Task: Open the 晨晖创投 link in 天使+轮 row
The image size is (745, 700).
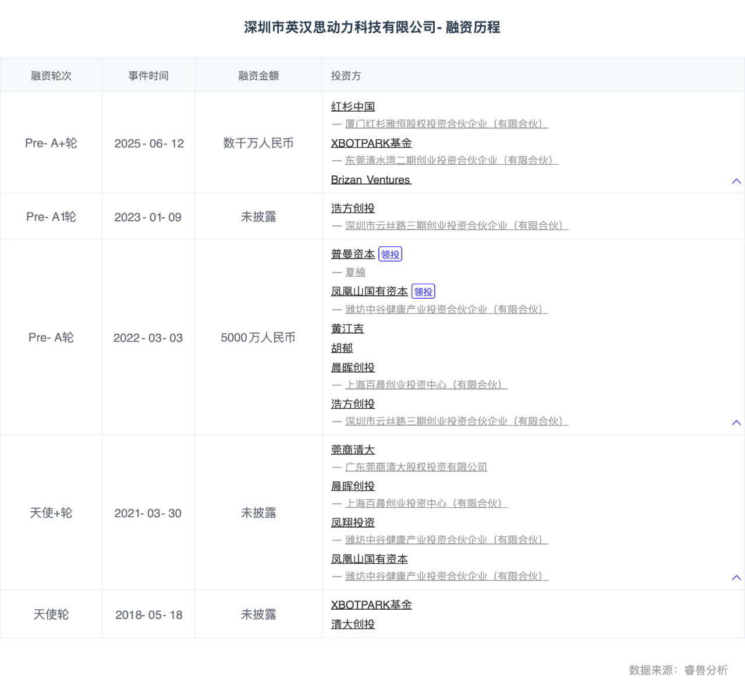Action: pyautogui.click(x=352, y=486)
